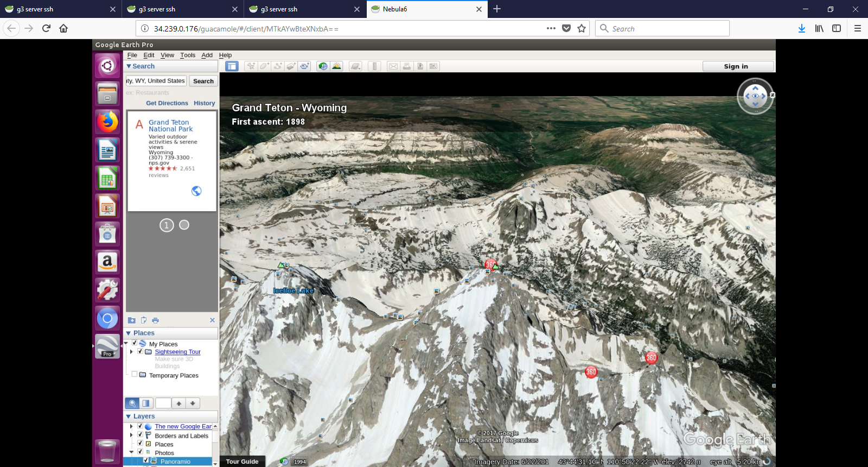Image resolution: width=868 pixels, height=467 pixels.
Task: Collapse the Layers panel
Action: point(129,416)
